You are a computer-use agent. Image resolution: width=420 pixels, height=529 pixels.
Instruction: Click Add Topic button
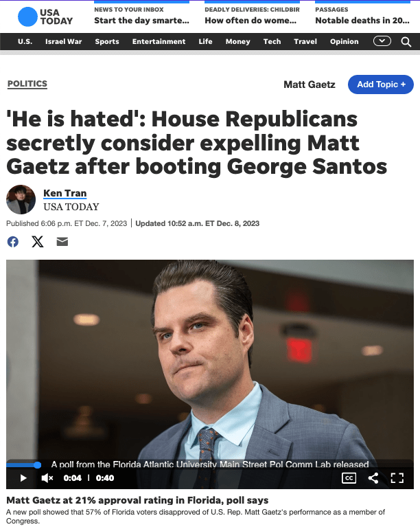[x=381, y=85]
